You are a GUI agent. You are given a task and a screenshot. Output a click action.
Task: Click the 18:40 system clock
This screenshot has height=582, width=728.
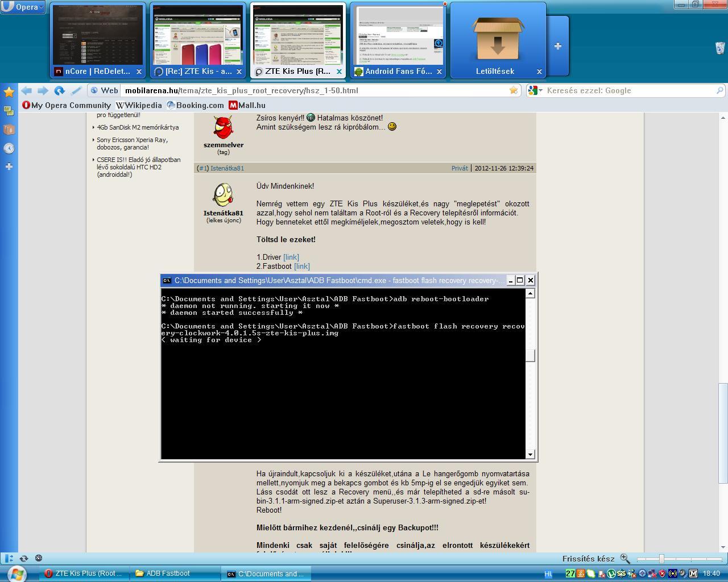click(712, 574)
